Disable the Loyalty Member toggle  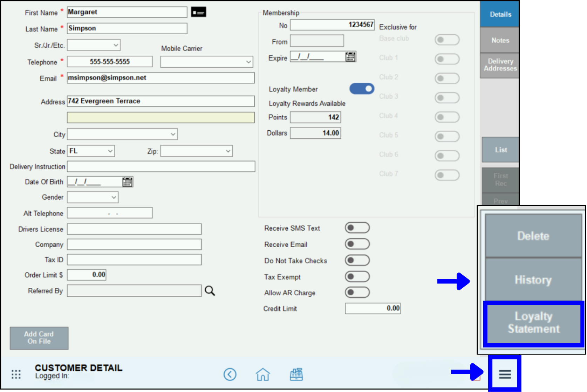[x=362, y=89]
